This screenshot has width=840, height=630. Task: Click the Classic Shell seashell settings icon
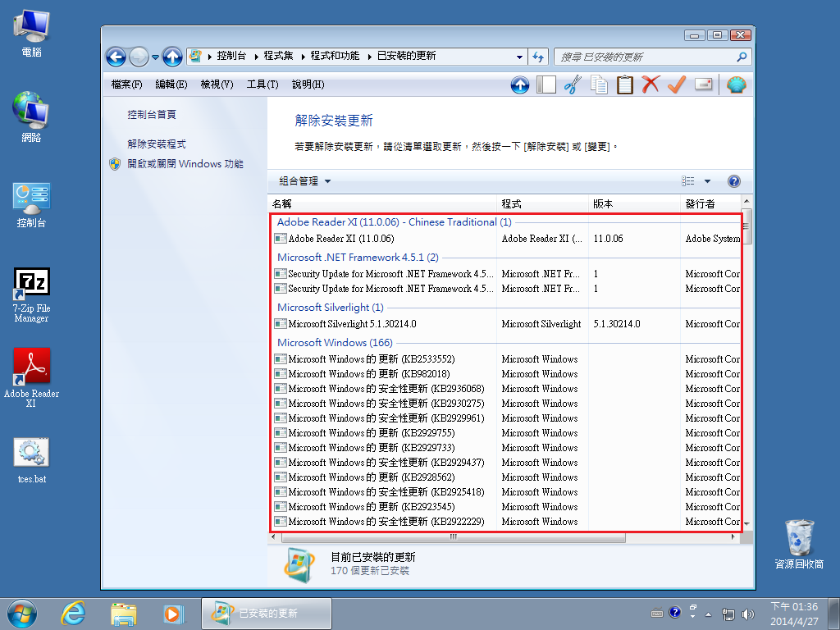(x=736, y=84)
